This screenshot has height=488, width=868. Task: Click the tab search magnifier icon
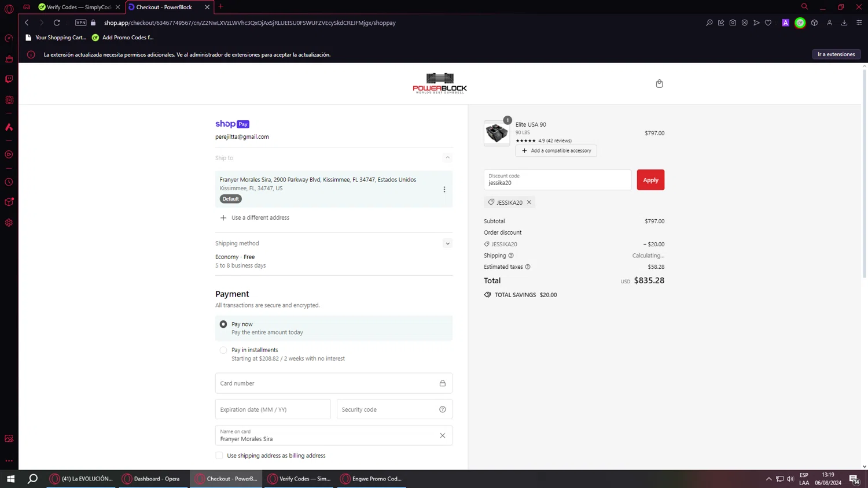[804, 7]
